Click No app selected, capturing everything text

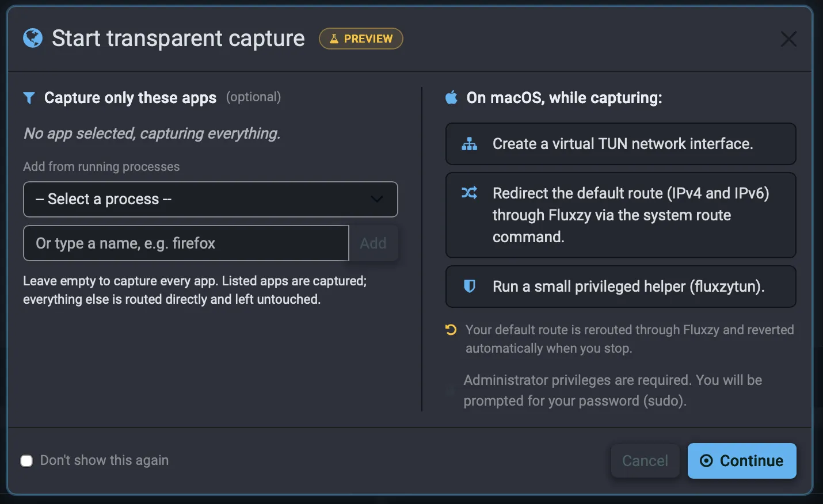tap(152, 133)
